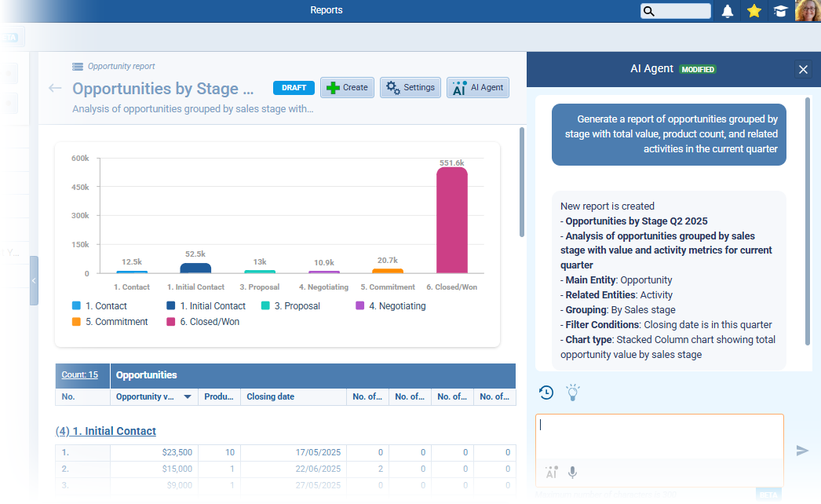Expand the collapsed left side panel
Viewport: 821px width, 504px height.
click(x=34, y=280)
